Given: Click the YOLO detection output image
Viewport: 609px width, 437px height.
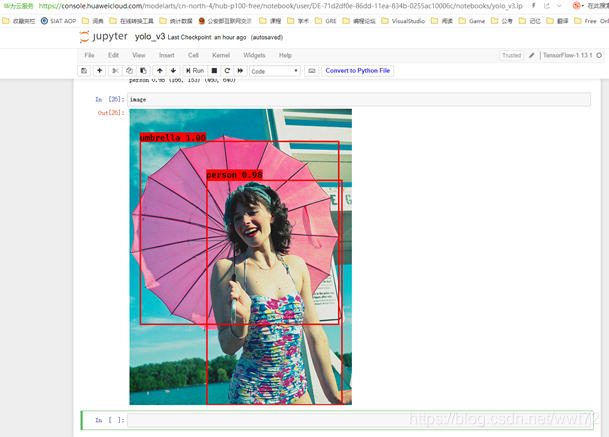Looking at the screenshot, I should click(x=240, y=257).
